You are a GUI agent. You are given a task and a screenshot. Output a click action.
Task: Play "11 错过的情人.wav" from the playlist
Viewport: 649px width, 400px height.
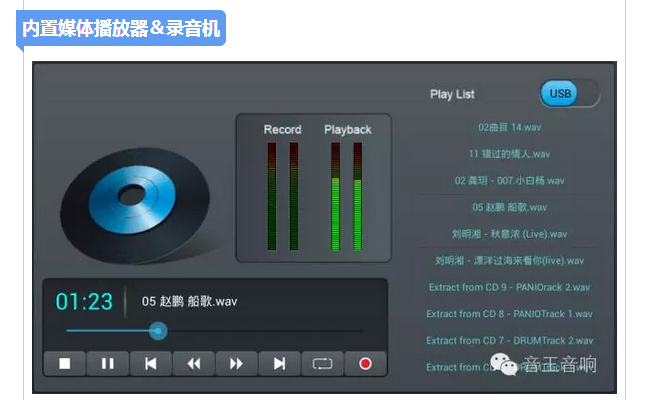509,154
